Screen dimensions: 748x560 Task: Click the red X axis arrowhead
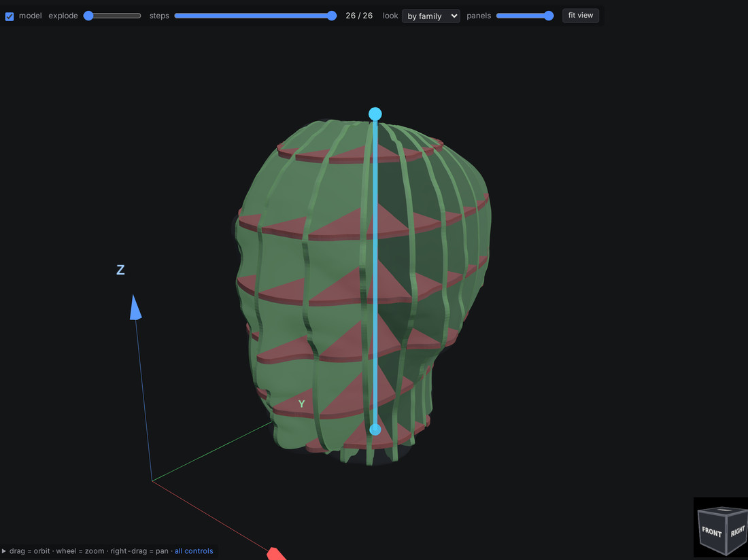pyautogui.click(x=276, y=554)
